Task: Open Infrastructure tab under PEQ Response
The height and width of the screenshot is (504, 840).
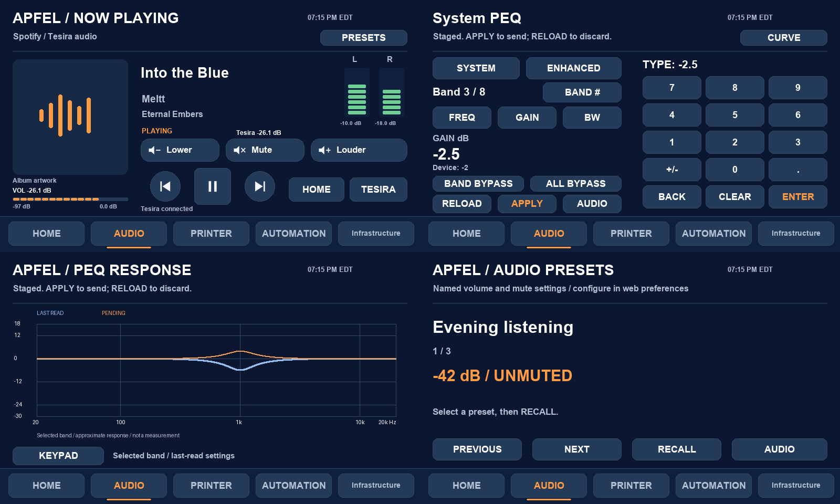Action: tap(376, 486)
